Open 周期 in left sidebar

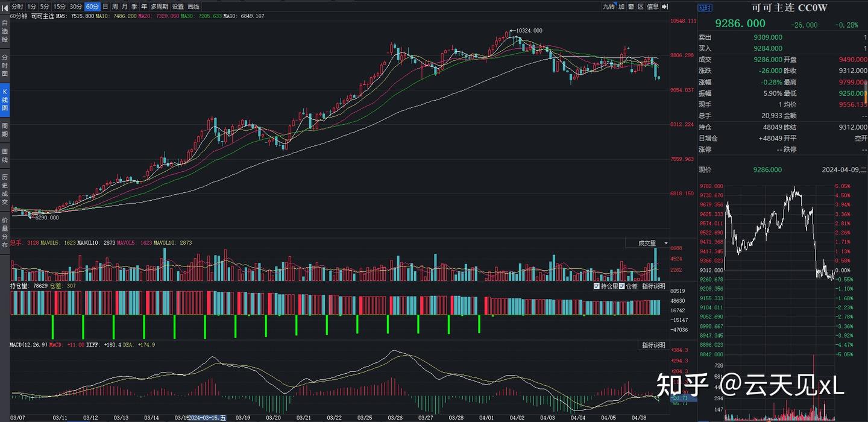(x=5, y=130)
